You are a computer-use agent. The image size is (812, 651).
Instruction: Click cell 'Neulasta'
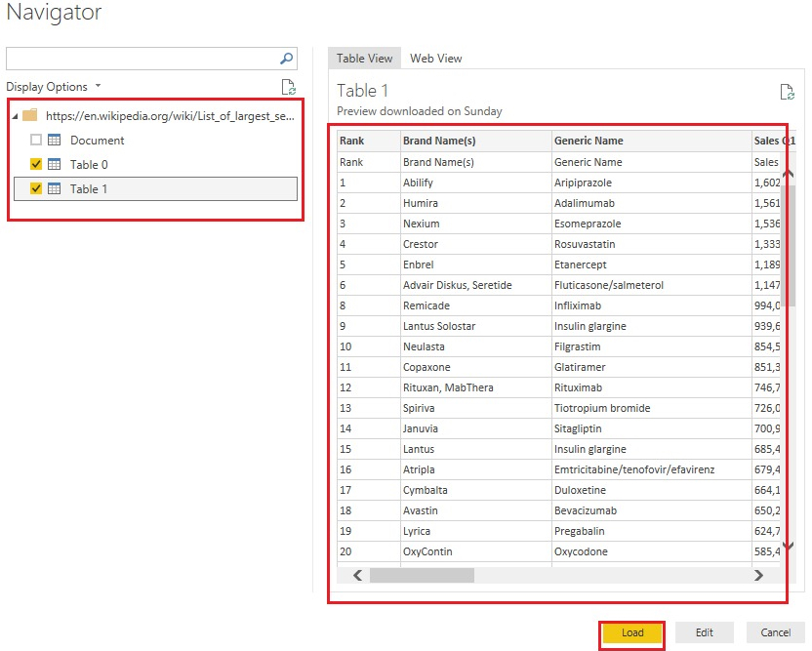(476, 346)
